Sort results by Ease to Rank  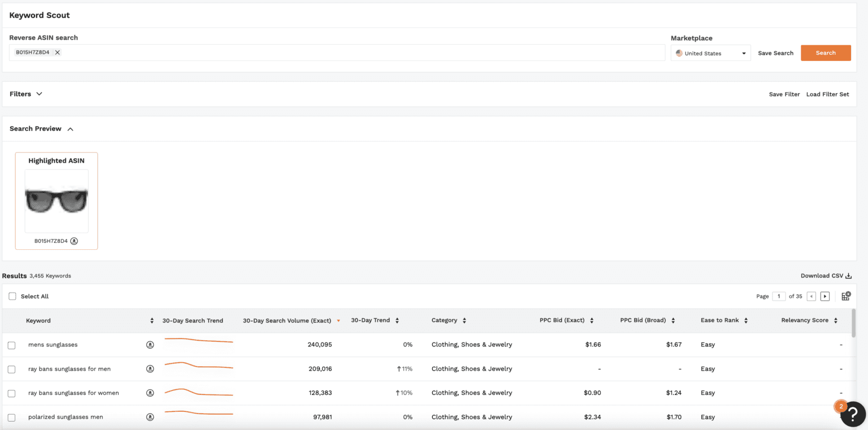(x=746, y=320)
